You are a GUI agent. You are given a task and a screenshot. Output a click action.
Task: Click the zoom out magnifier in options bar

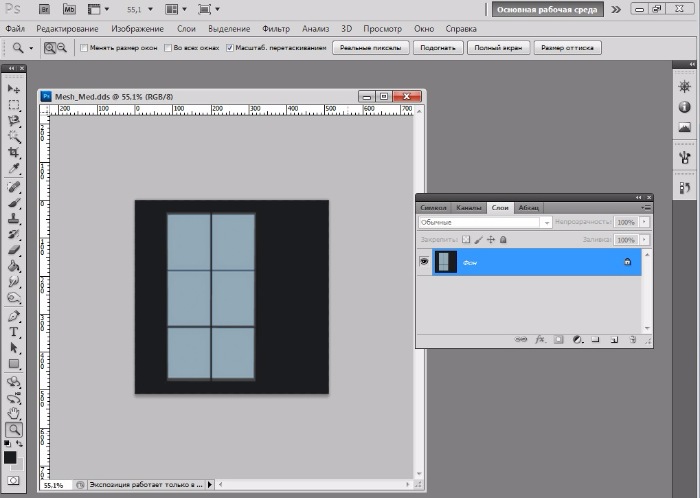tap(62, 47)
